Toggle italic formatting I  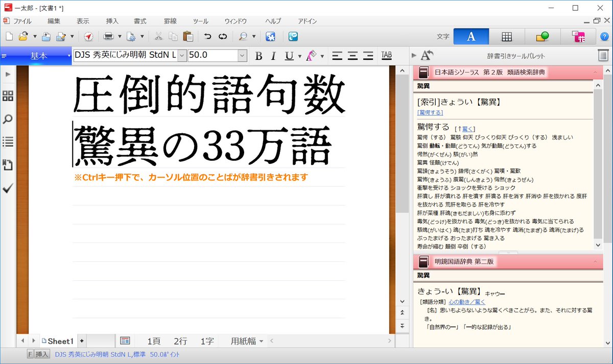pos(273,56)
